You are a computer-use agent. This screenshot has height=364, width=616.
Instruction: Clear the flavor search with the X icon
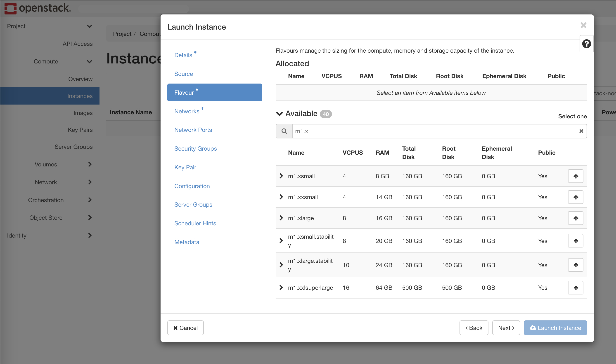[x=581, y=131]
